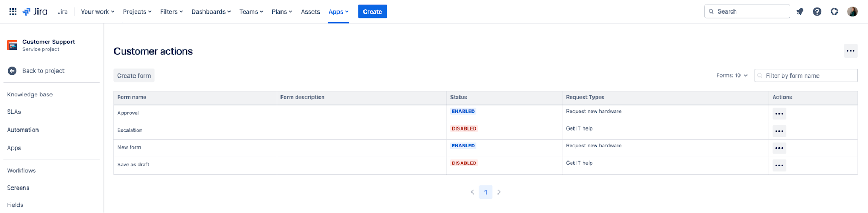868x213 pixels.
Task: Open the user profile avatar
Action: (852, 11)
